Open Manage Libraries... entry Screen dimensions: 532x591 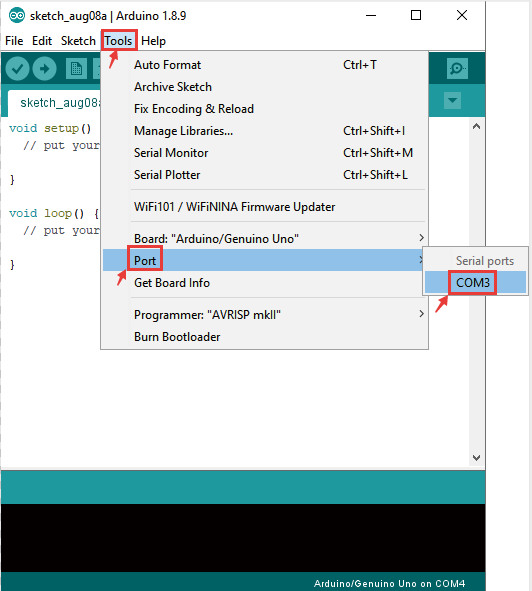265,131
